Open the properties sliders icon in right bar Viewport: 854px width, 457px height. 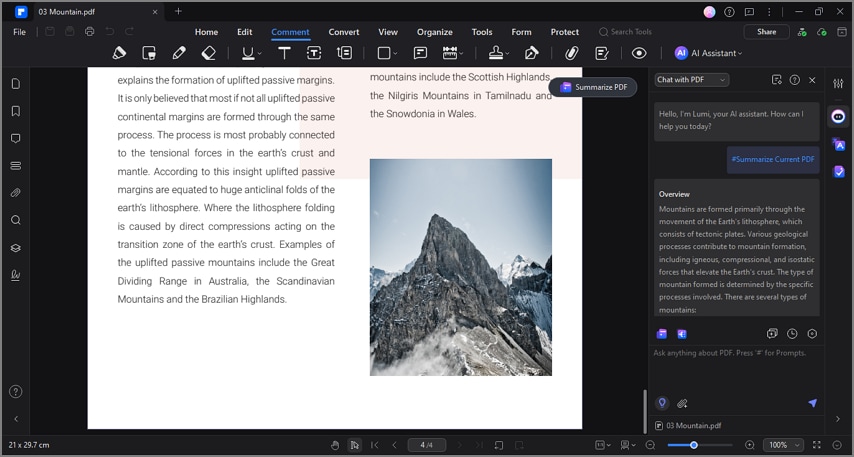[838, 83]
